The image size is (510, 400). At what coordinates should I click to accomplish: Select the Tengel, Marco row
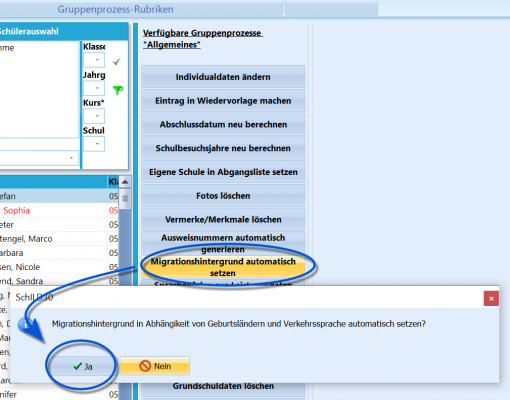[x=53, y=239]
